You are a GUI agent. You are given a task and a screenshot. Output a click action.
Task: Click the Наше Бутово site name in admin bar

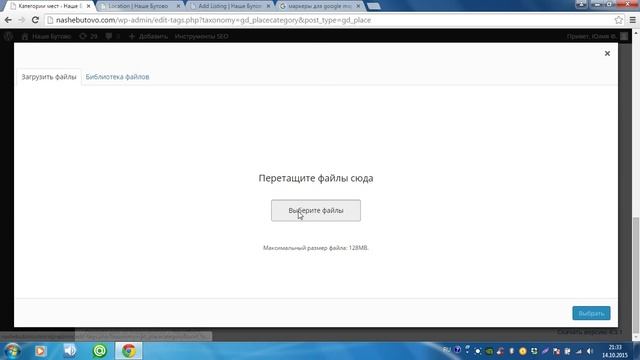(x=47, y=36)
